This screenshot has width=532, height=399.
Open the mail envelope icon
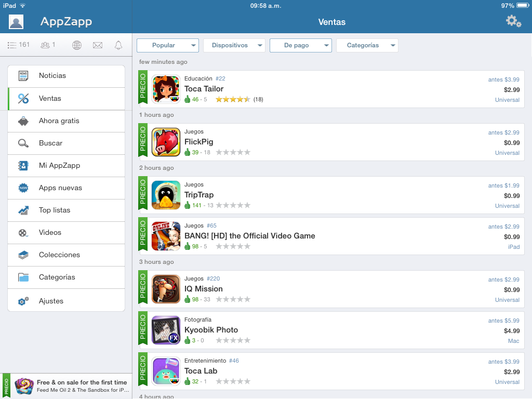tap(98, 45)
